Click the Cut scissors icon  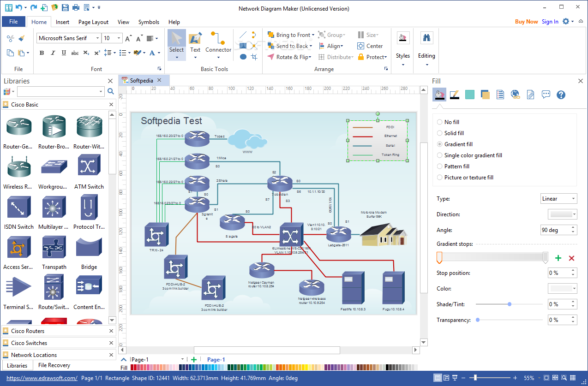(11, 38)
